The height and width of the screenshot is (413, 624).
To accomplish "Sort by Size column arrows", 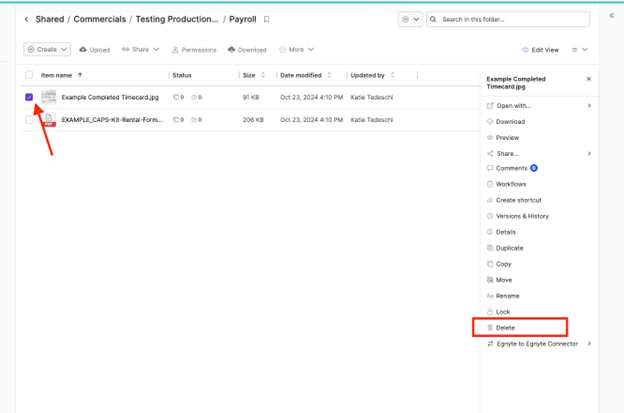I will click(263, 75).
